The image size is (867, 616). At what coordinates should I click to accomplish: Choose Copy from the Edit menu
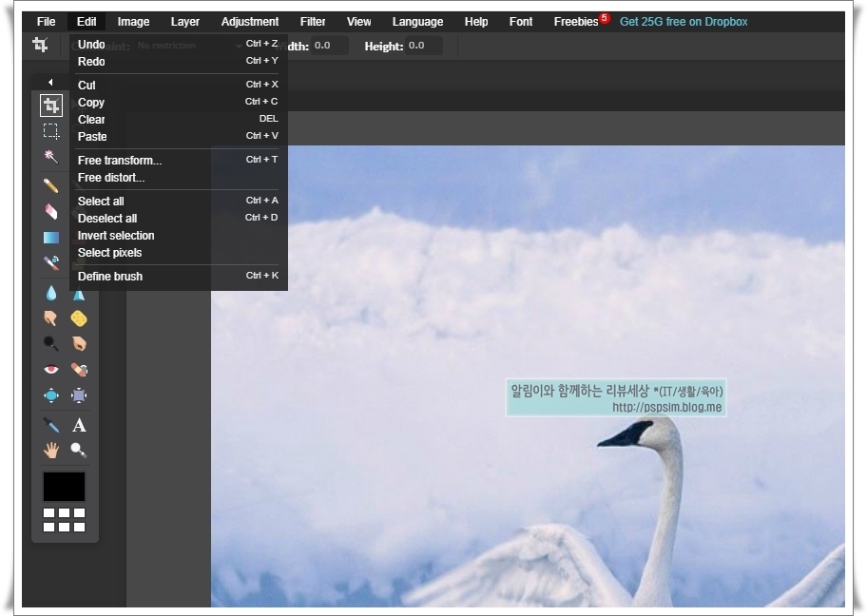(x=178, y=103)
